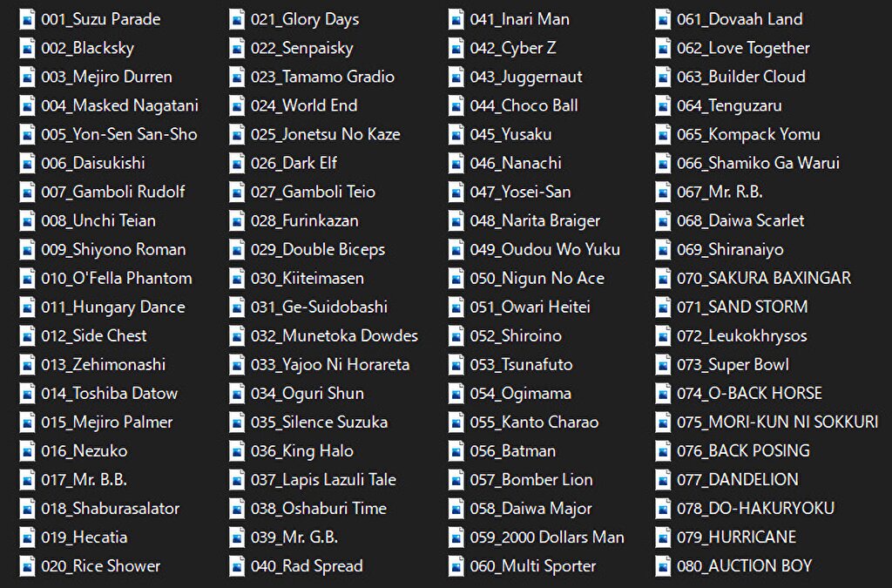
Task: Select the icon beside 061_Dovaah Land
Action: [x=663, y=20]
